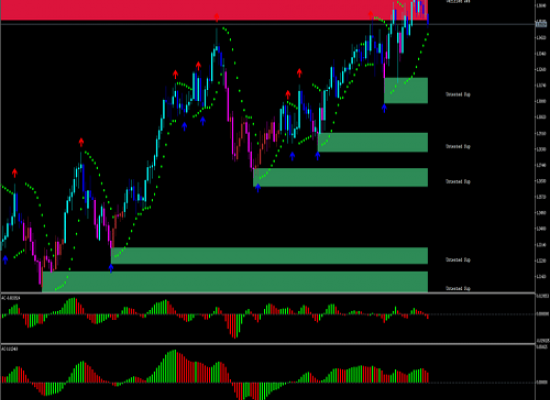Select the red resistance zone at the top
This screenshot has width=550, height=400.
tap(214, 10)
